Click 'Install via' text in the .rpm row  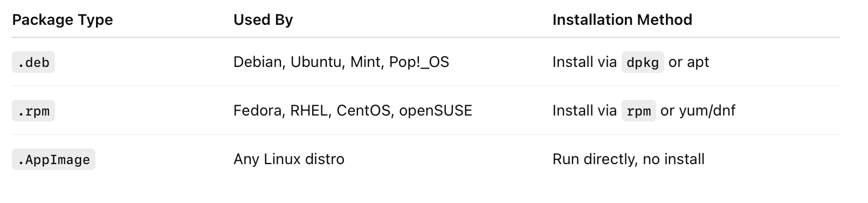click(x=584, y=111)
